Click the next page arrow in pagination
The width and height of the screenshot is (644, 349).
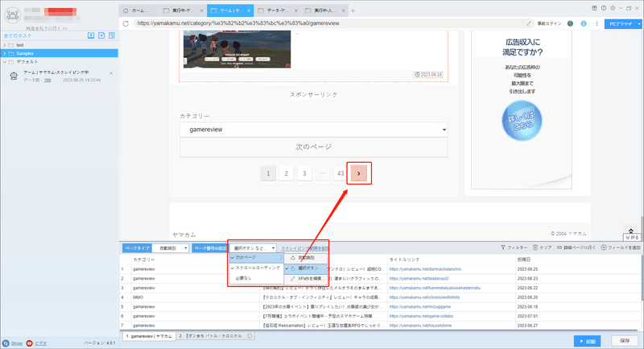[x=359, y=173]
